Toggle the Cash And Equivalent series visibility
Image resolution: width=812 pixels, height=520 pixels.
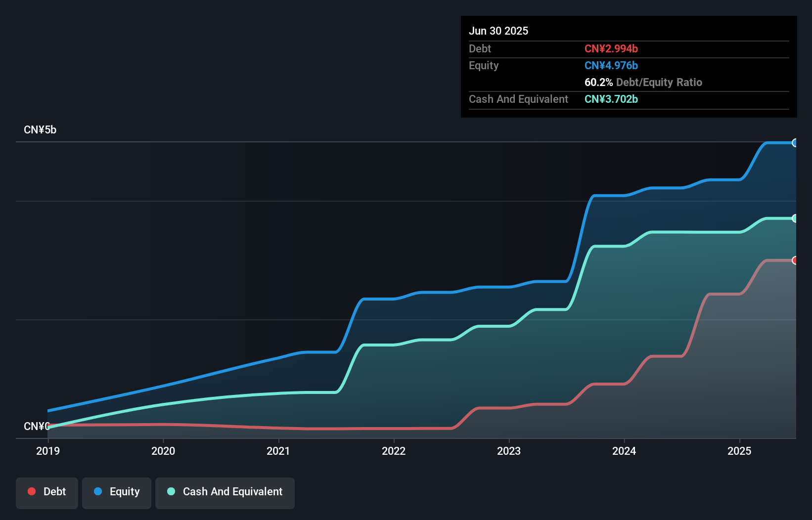pos(225,491)
